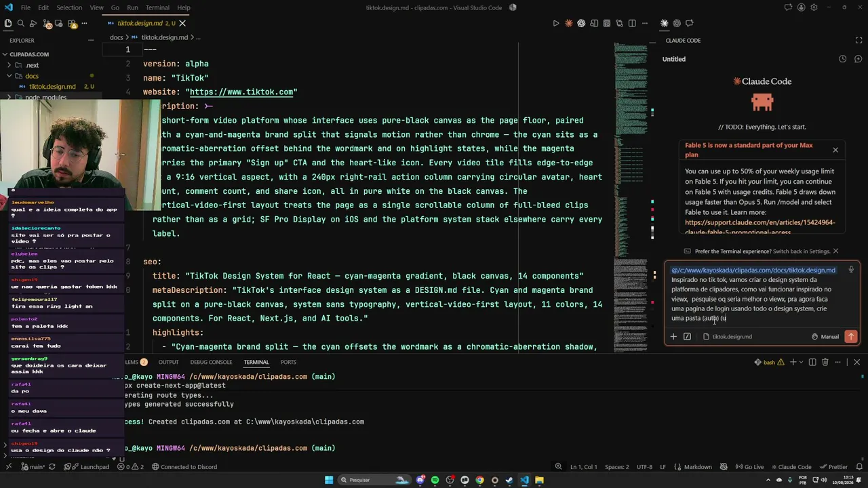Select tiktok.design.md in the explorer
The height and width of the screenshot is (488, 868).
[52, 87]
